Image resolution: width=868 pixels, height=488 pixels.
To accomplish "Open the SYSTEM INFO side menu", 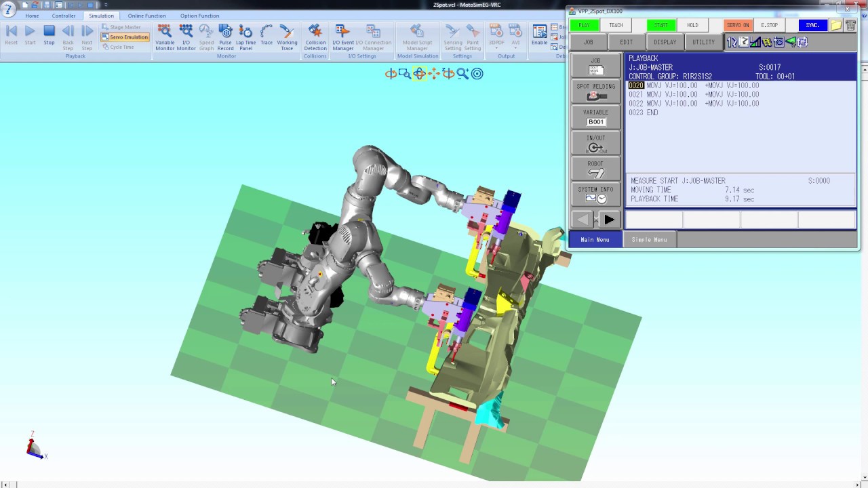I will click(x=596, y=195).
